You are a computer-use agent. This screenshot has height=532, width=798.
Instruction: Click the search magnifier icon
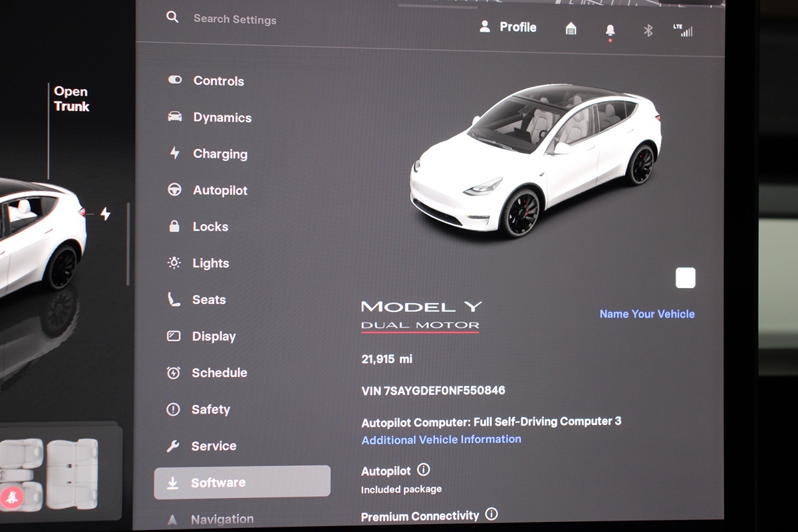click(172, 17)
